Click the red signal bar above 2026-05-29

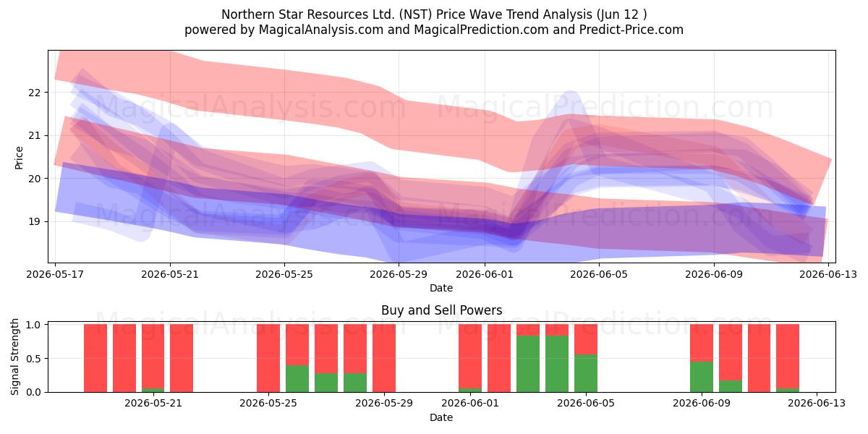(384, 358)
